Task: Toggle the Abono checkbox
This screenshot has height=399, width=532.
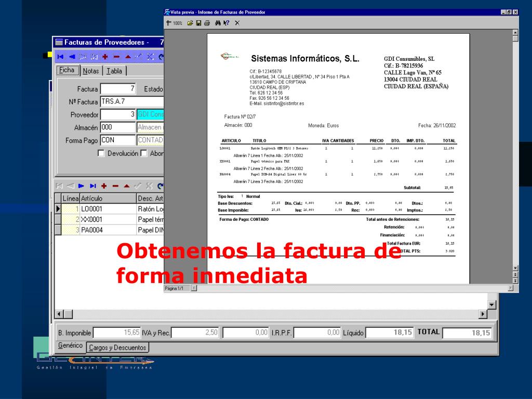Action: [x=144, y=153]
